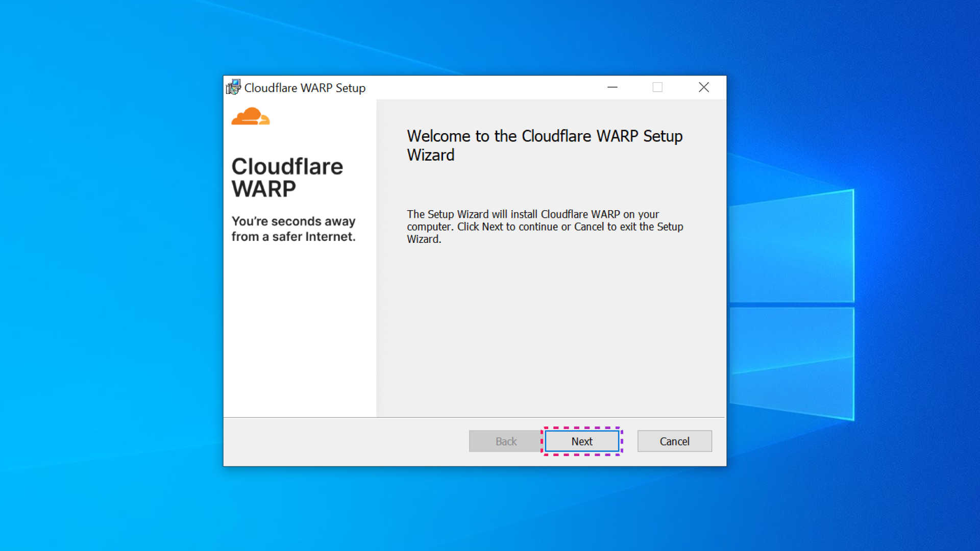Select the cloud logo above Cloudflare WARP text

point(251,116)
